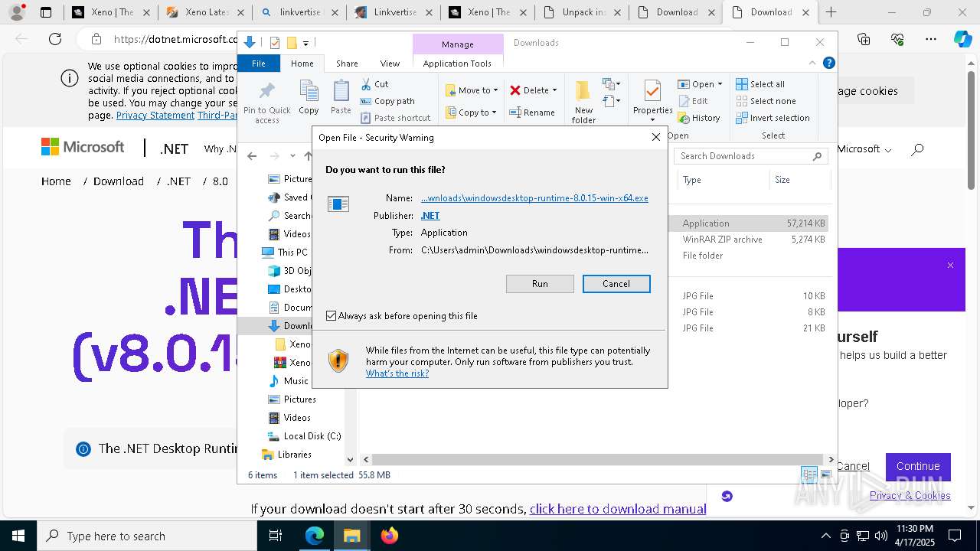Click the Home breadcrumb link on webpage
The width and height of the screenshot is (980, 551).
click(56, 181)
